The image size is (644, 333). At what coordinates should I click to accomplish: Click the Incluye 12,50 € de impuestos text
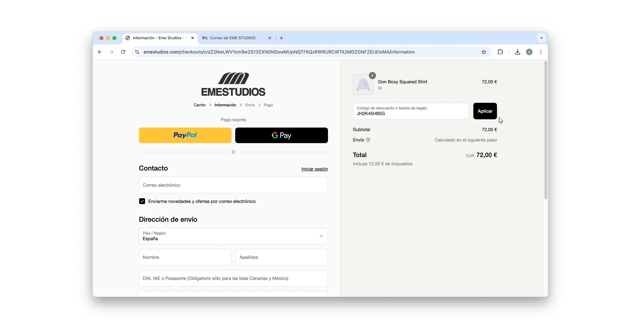click(382, 164)
